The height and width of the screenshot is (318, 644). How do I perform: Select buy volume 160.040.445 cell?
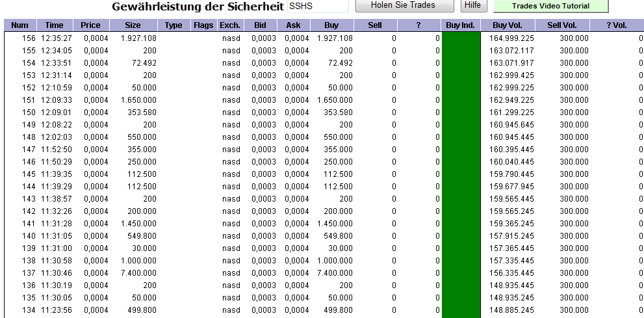click(x=511, y=161)
